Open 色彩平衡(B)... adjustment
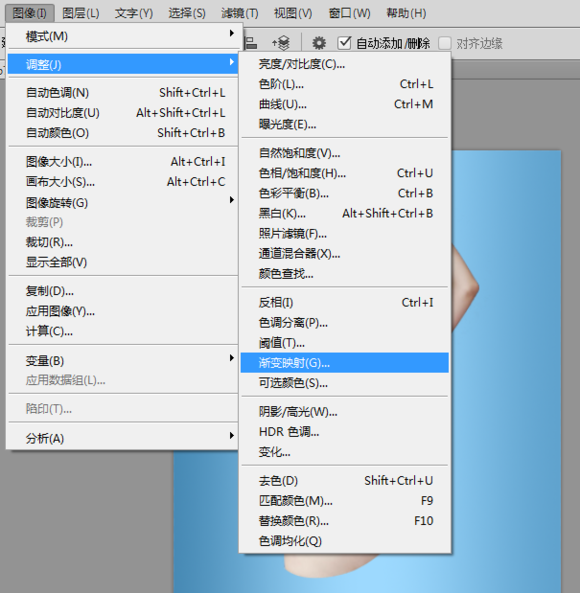 pyautogui.click(x=344, y=193)
